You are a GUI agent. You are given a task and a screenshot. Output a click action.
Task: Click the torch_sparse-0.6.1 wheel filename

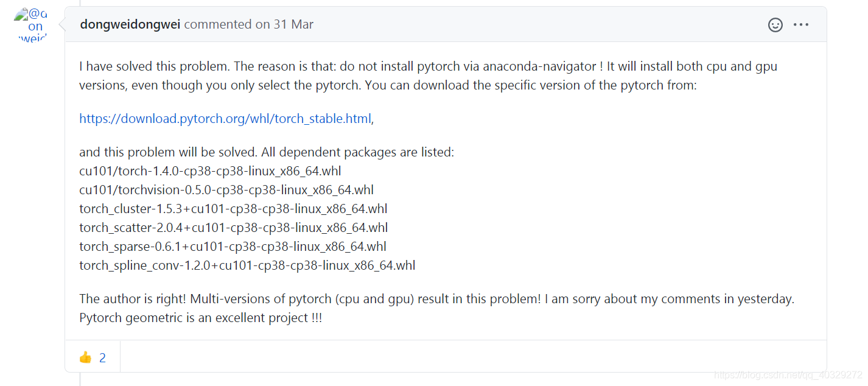[x=232, y=246]
